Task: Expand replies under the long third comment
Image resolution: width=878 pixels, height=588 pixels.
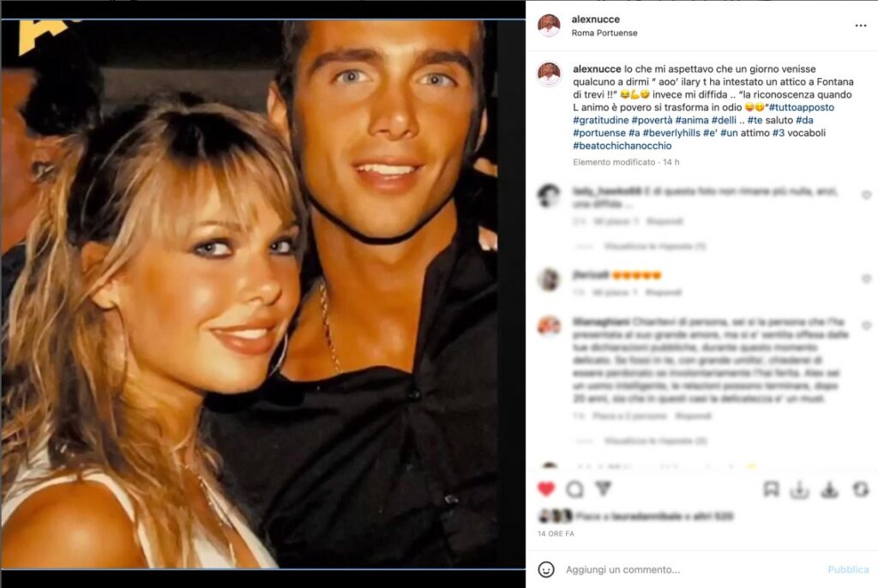Action: coord(655,441)
